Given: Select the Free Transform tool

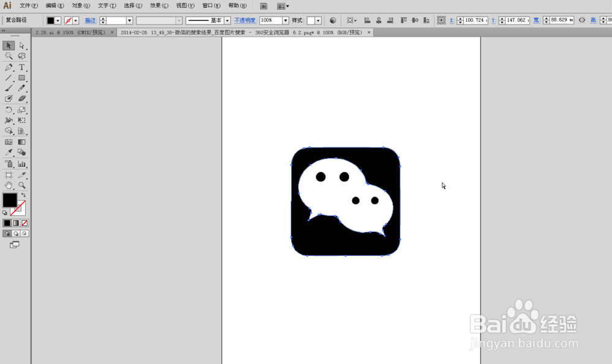Looking at the screenshot, I should [22, 121].
